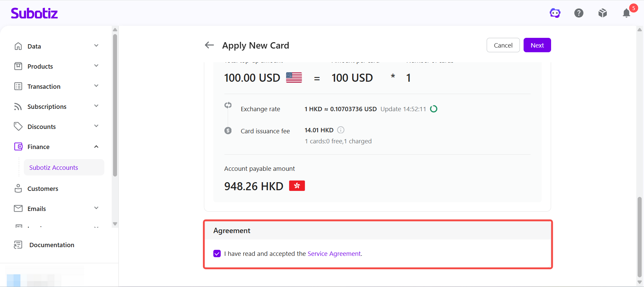Image resolution: width=644 pixels, height=287 pixels.
Task: Expand the Discounts menu chevron
Action: pos(96,126)
